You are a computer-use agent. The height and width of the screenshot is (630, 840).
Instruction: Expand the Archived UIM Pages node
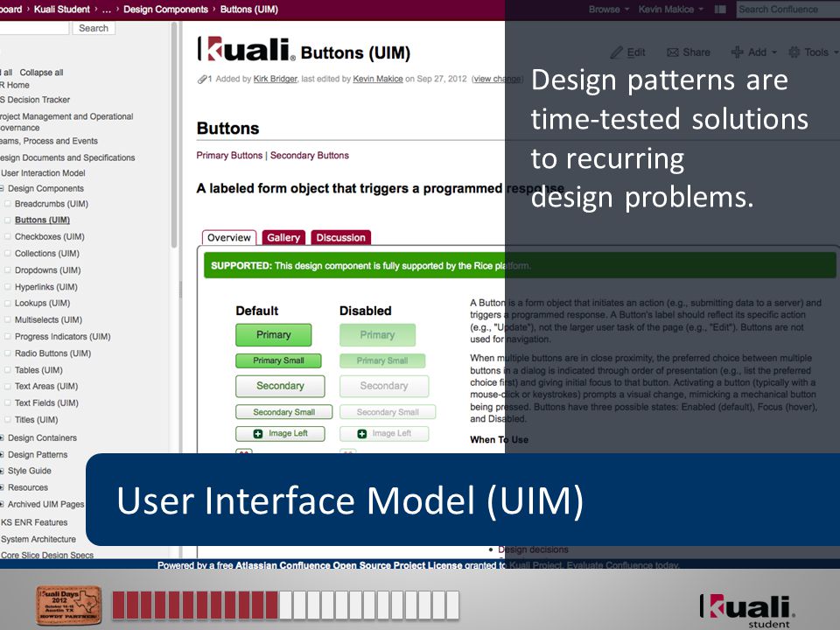[2, 504]
